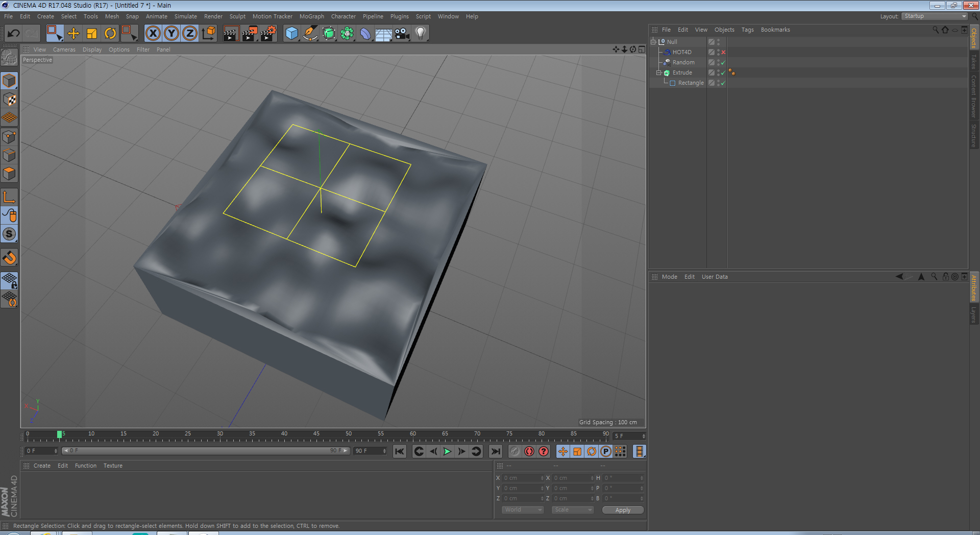Add a Cube primitive from toolbar
980x535 pixels.
[x=291, y=34]
